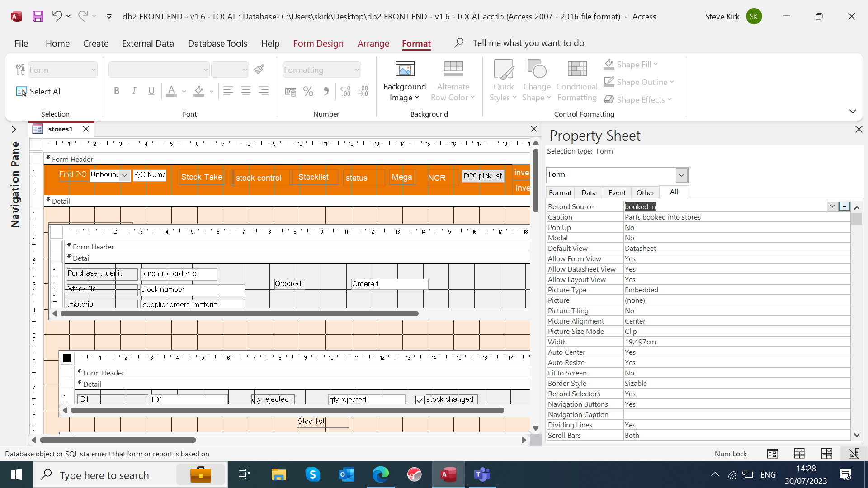Expand the Navigation Pane
The width and height of the screenshot is (868, 488).
tap(14, 129)
